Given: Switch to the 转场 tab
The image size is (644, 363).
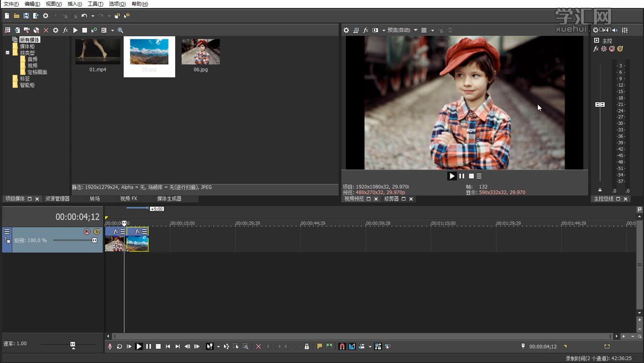Looking at the screenshot, I should 95,199.
